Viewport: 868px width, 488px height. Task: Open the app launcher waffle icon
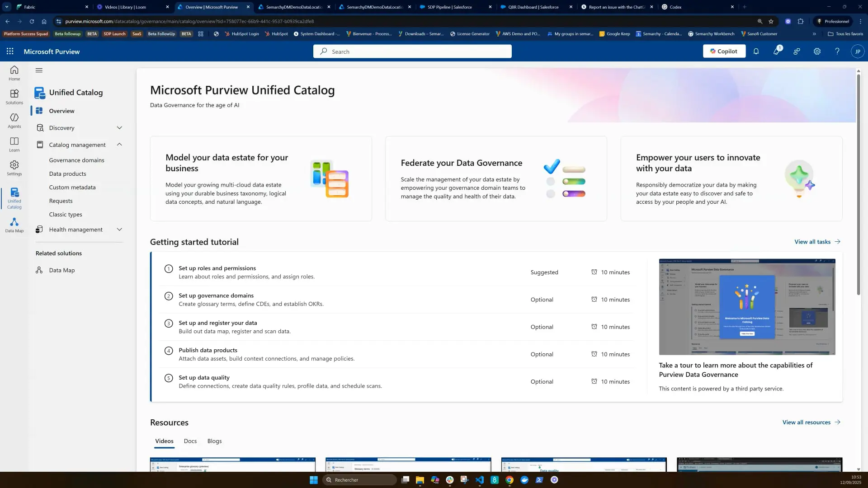pyautogui.click(x=10, y=52)
